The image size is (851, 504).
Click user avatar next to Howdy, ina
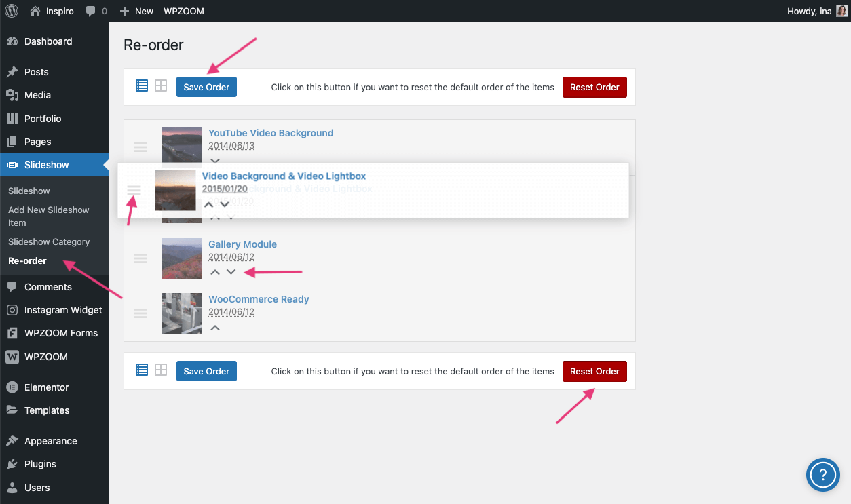point(841,11)
